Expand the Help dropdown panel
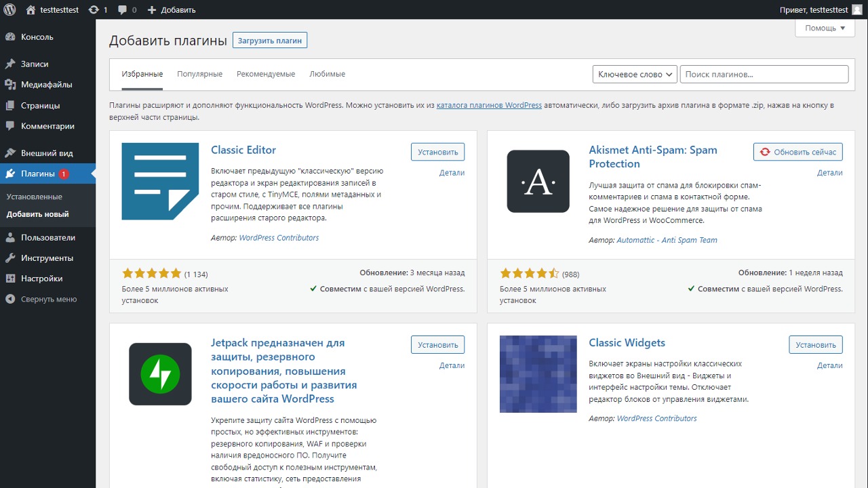Image resolution: width=868 pixels, height=488 pixels. [825, 28]
